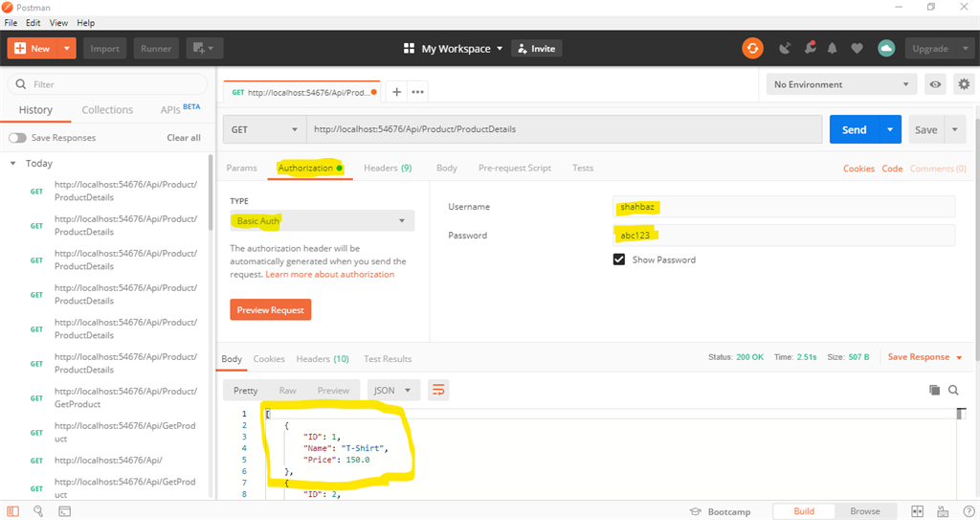Open keyboard shortcuts icon in status bar
Viewport: 980px width, 520px height.
pos(943,511)
